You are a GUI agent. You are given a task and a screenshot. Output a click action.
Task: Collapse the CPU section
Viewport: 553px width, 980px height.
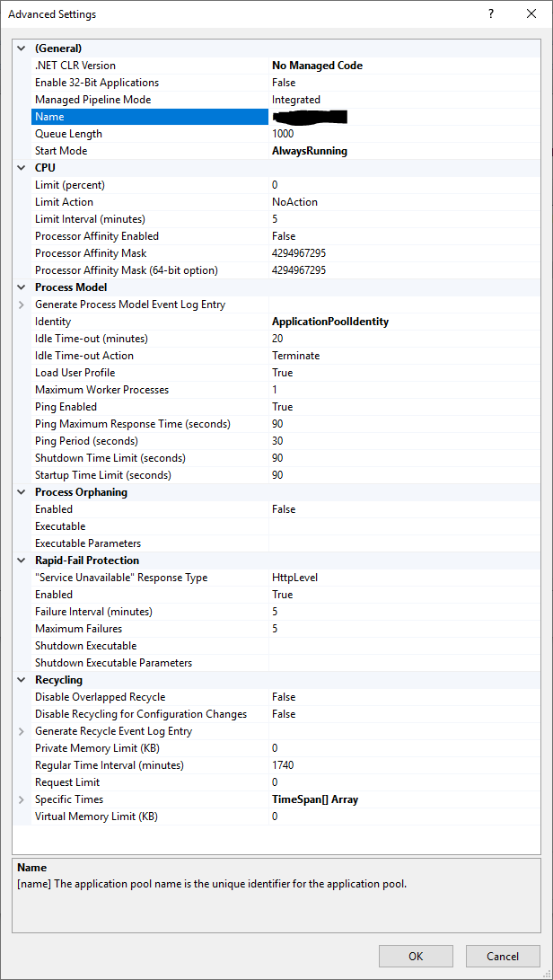coord(20,167)
